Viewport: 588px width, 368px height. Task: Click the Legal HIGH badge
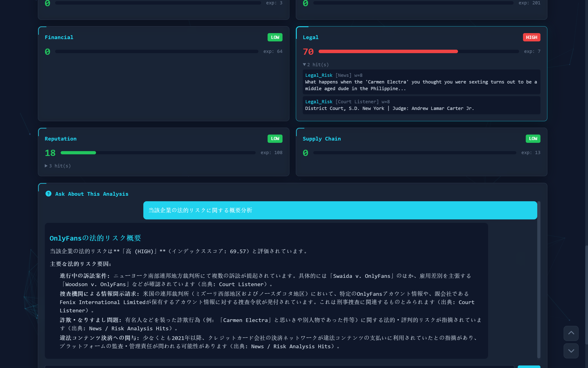pos(532,37)
